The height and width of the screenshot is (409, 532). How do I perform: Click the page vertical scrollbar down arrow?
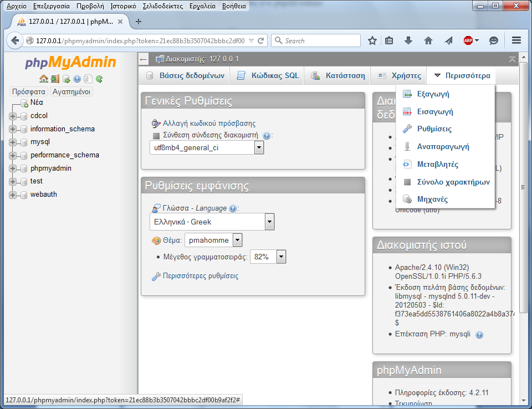(x=524, y=401)
